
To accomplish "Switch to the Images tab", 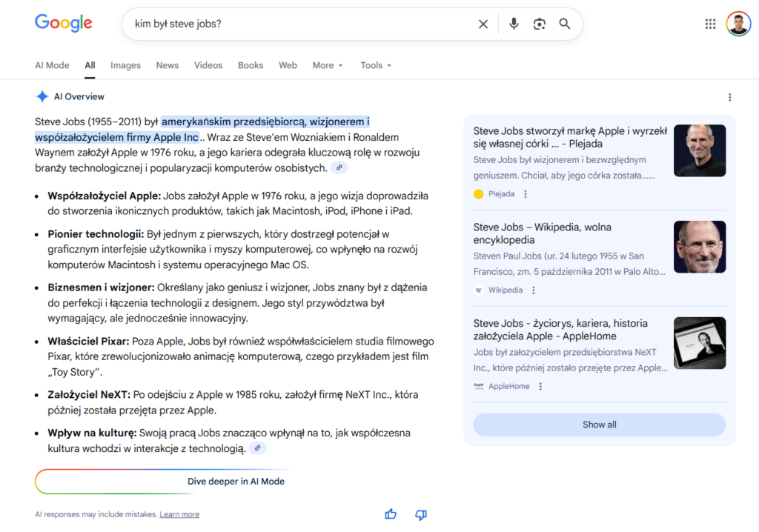I will [125, 65].
